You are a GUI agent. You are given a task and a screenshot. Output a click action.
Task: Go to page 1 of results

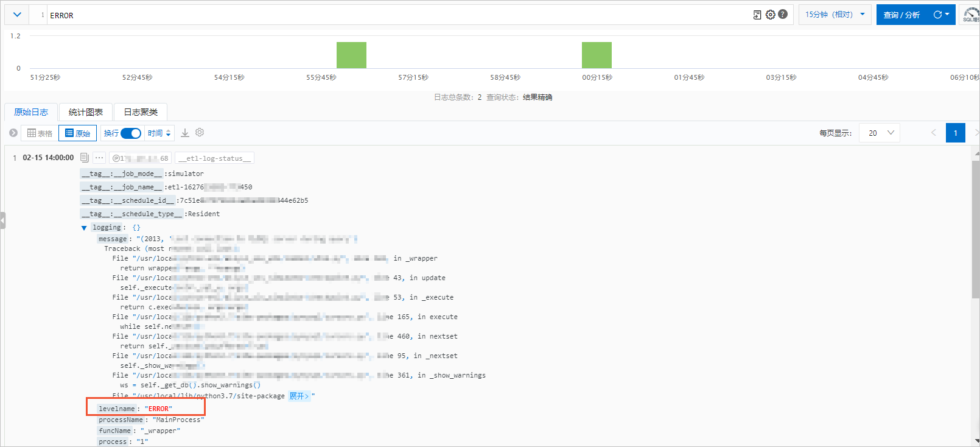(x=956, y=133)
